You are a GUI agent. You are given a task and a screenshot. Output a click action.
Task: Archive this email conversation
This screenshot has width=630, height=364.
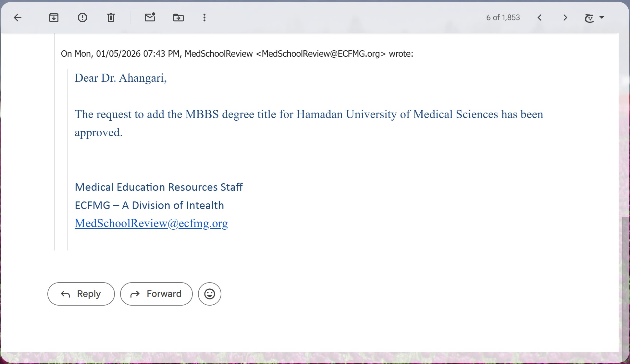pos(54,18)
